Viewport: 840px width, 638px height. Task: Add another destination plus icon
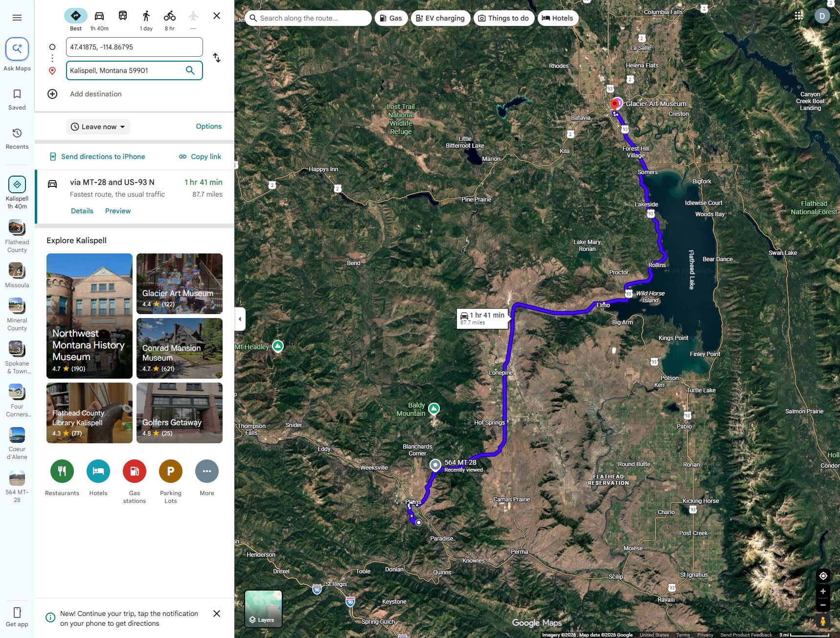(52, 94)
